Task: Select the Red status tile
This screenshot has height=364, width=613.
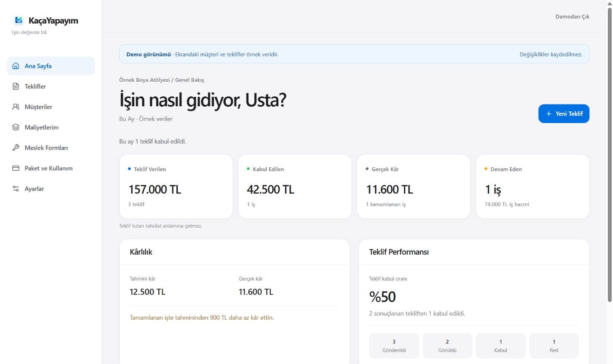Action: click(x=554, y=346)
